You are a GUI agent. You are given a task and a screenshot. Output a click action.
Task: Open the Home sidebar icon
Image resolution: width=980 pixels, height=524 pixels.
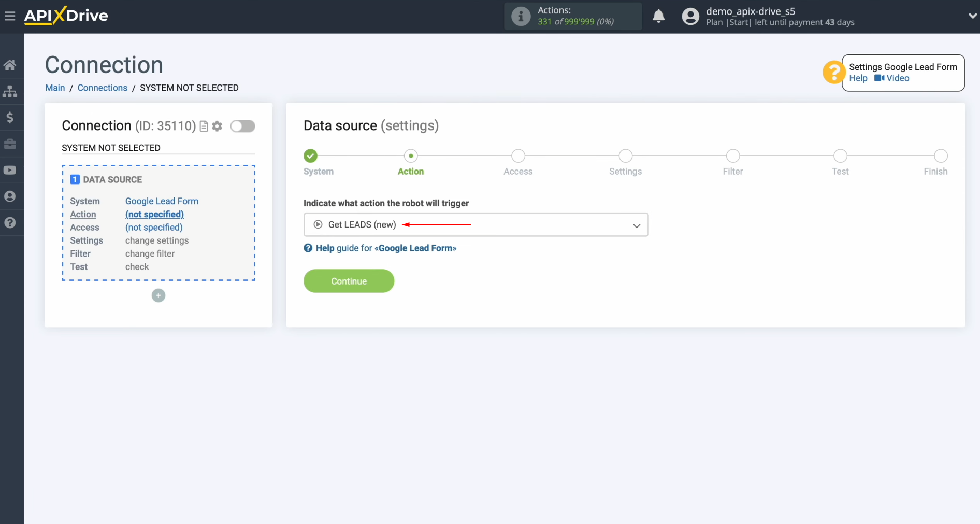click(10, 64)
